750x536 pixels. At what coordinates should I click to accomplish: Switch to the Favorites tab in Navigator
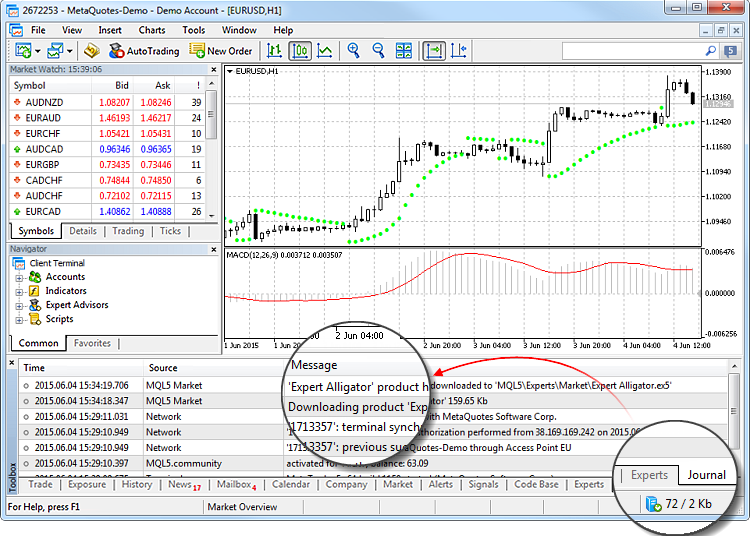click(x=92, y=343)
